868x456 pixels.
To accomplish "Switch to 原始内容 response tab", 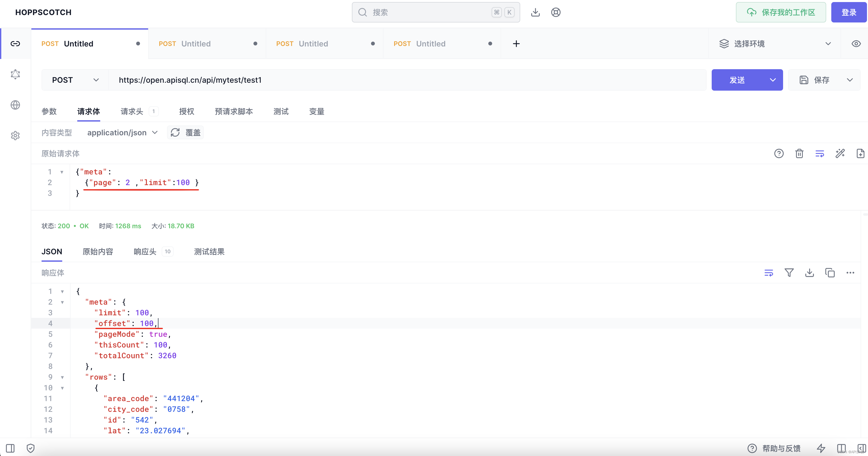I will pos(98,251).
